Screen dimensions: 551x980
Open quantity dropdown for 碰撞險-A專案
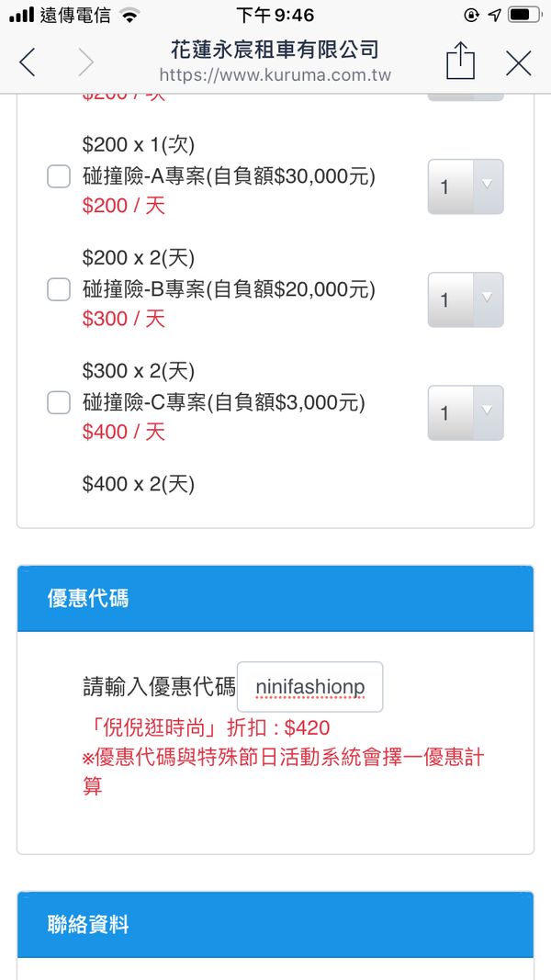pyautogui.click(x=466, y=186)
